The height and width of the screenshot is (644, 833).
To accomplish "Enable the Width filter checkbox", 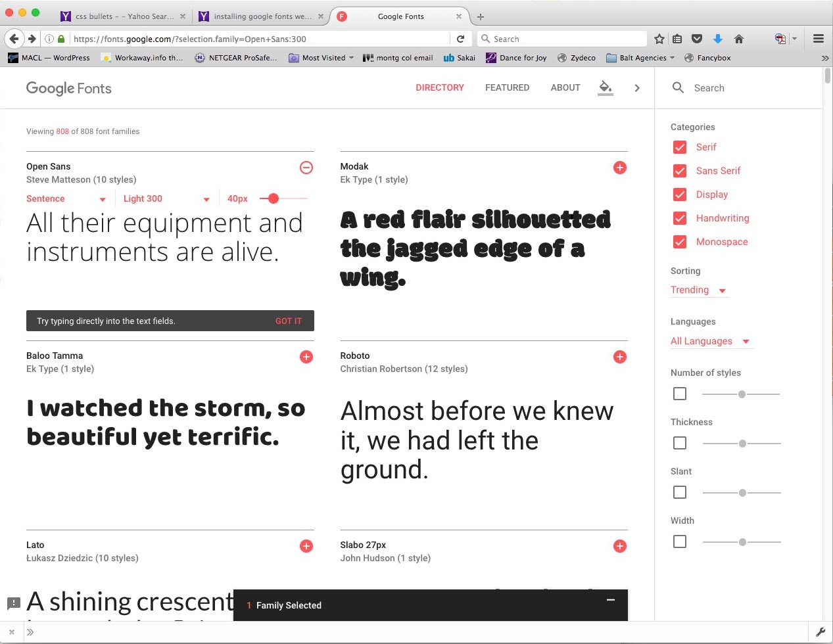I will (x=680, y=541).
